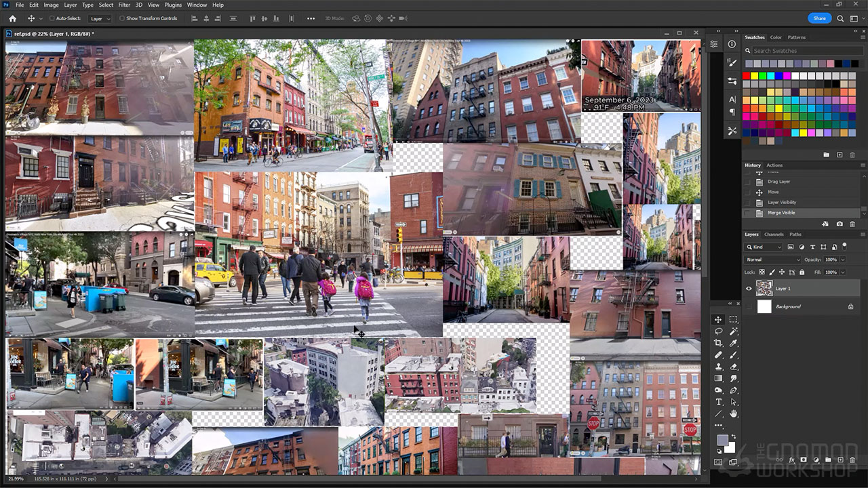Click the Share button
This screenshot has width=868, height=488.
(819, 18)
